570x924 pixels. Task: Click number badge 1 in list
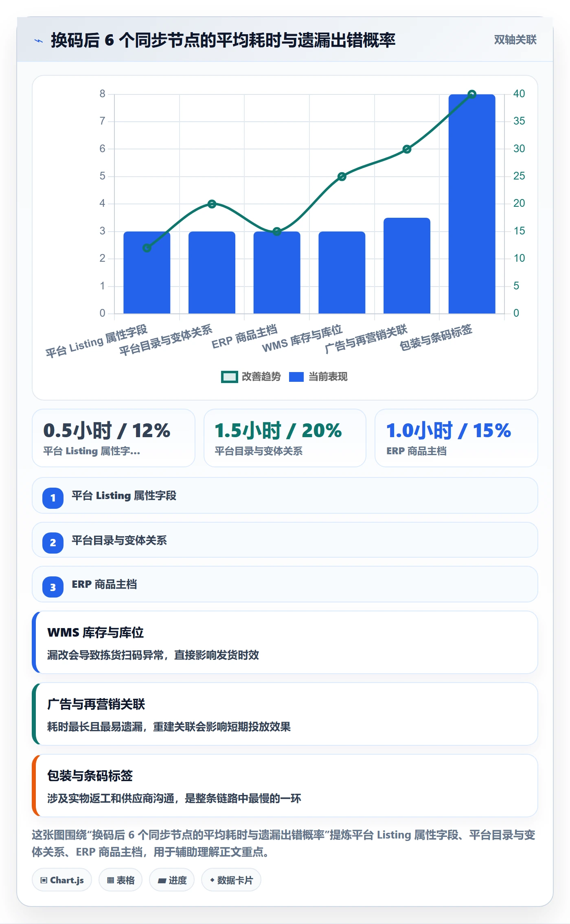(x=53, y=498)
